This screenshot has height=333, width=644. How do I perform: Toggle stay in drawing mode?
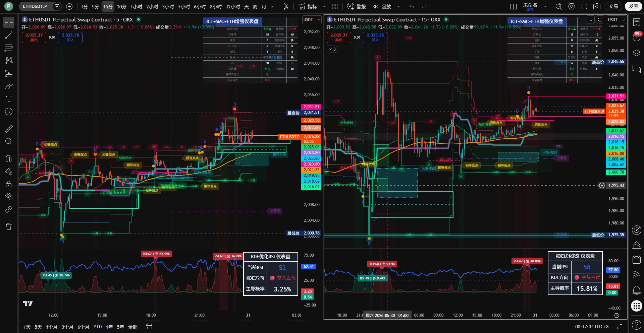(9, 171)
